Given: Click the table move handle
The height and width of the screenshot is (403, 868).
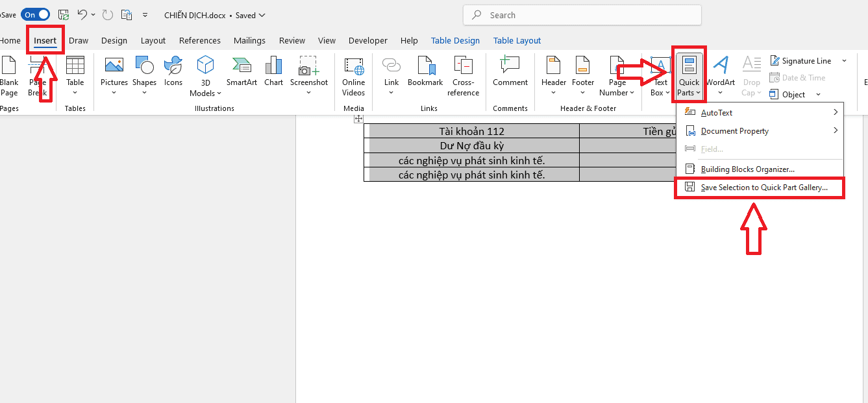Looking at the screenshot, I should point(358,119).
